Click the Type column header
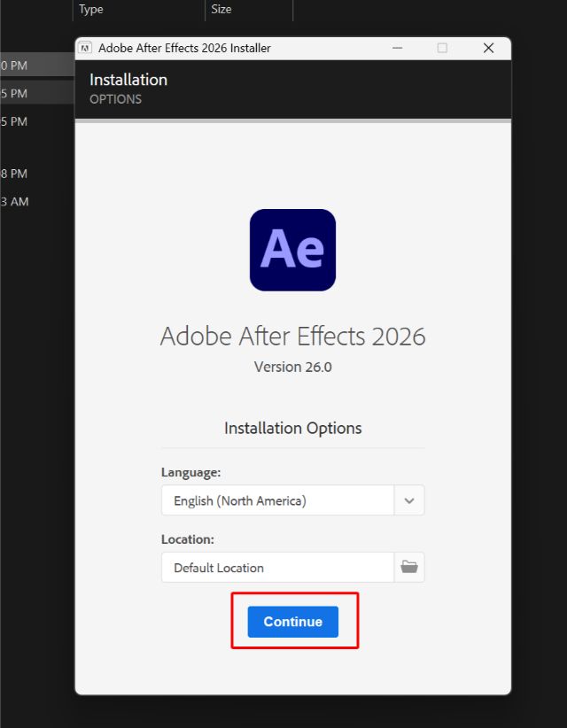Viewport: 567px width, 728px height. pos(90,10)
